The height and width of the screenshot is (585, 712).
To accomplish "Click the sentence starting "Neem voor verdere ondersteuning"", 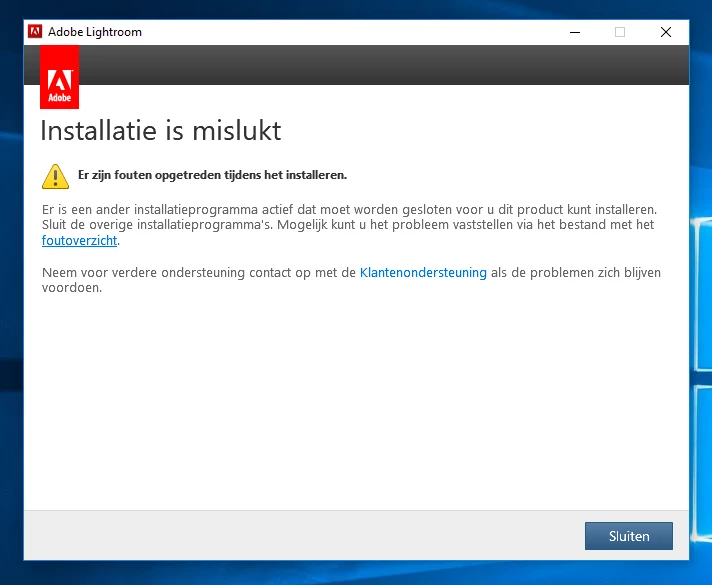I will coord(351,280).
